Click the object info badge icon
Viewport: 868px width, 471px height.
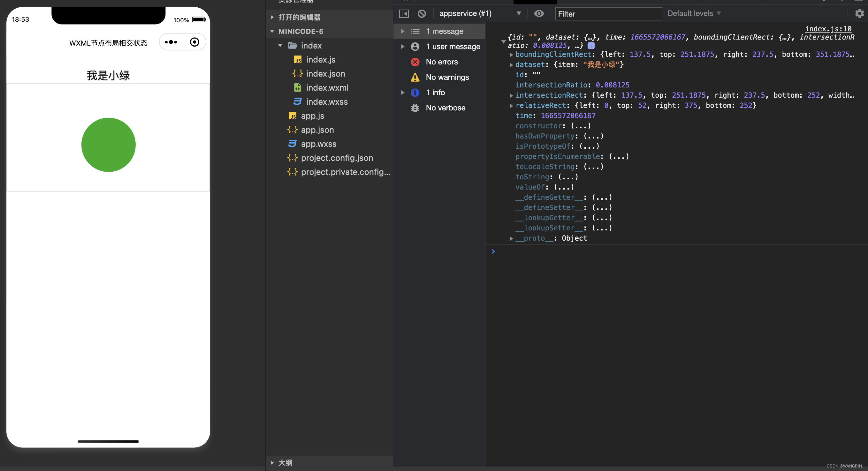(x=591, y=45)
